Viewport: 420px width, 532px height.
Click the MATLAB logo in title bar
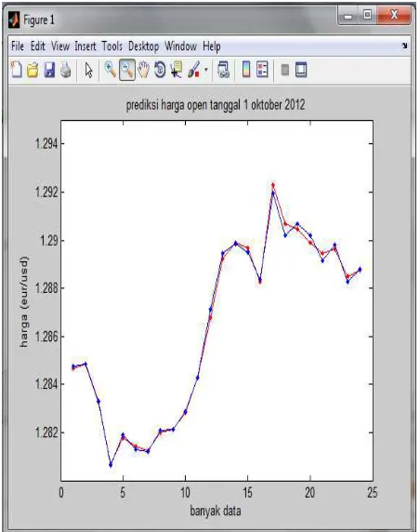[14, 20]
